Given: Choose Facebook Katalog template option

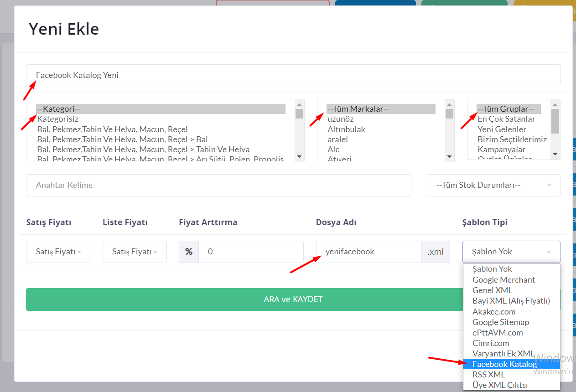Looking at the screenshot, I should (511, 364).
